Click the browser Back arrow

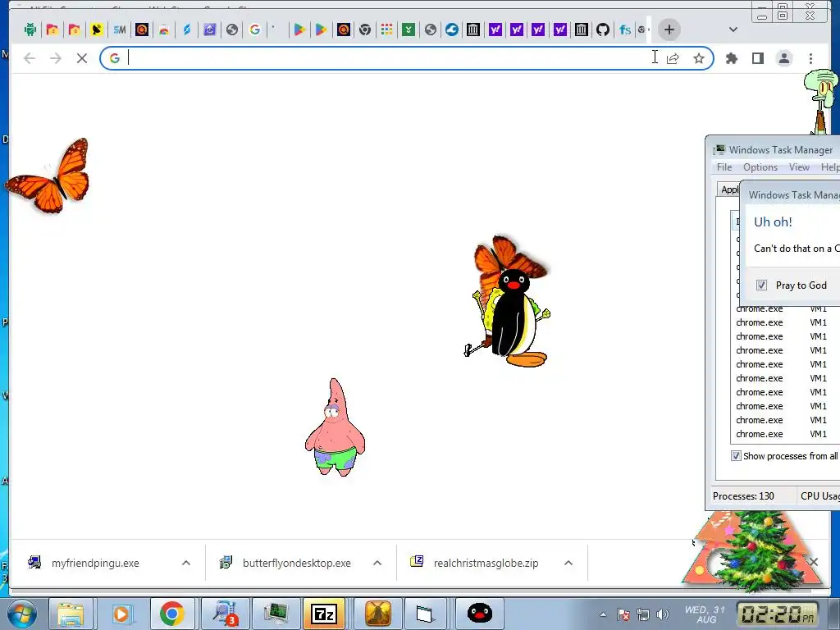[30, 58]
